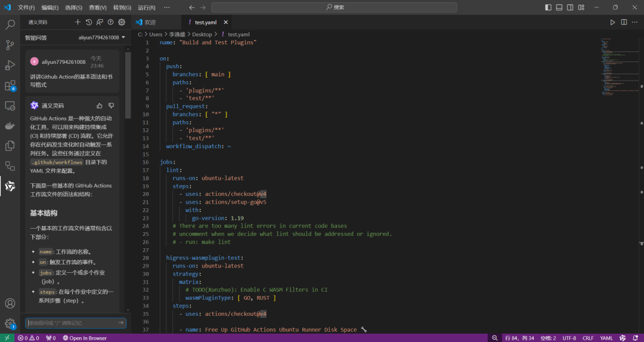Screen dimensions: 644x342
Task: Start new chat with plus icon
Action: click(78, 22)
